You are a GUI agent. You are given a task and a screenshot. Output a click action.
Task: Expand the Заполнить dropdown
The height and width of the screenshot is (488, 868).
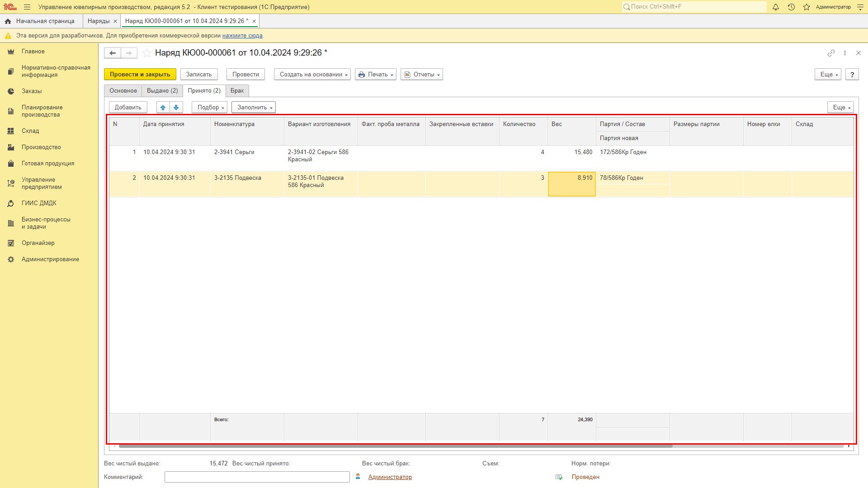[x=254, y=108]
